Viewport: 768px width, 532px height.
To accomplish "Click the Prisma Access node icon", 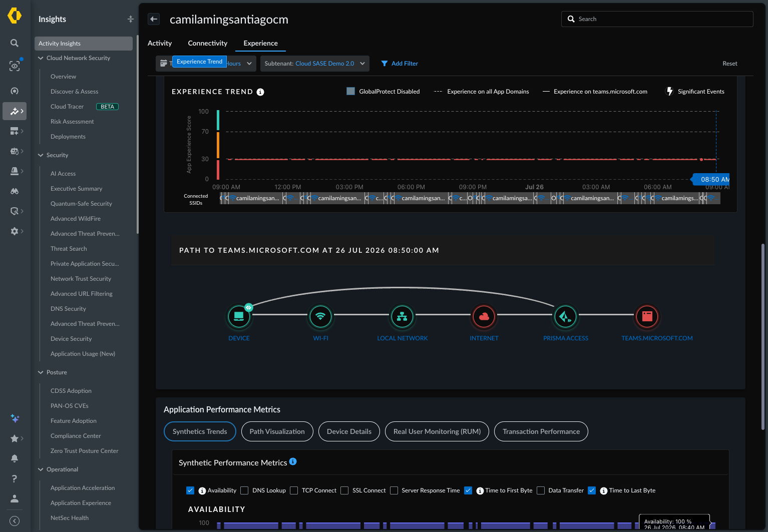I will coord(566,316).
